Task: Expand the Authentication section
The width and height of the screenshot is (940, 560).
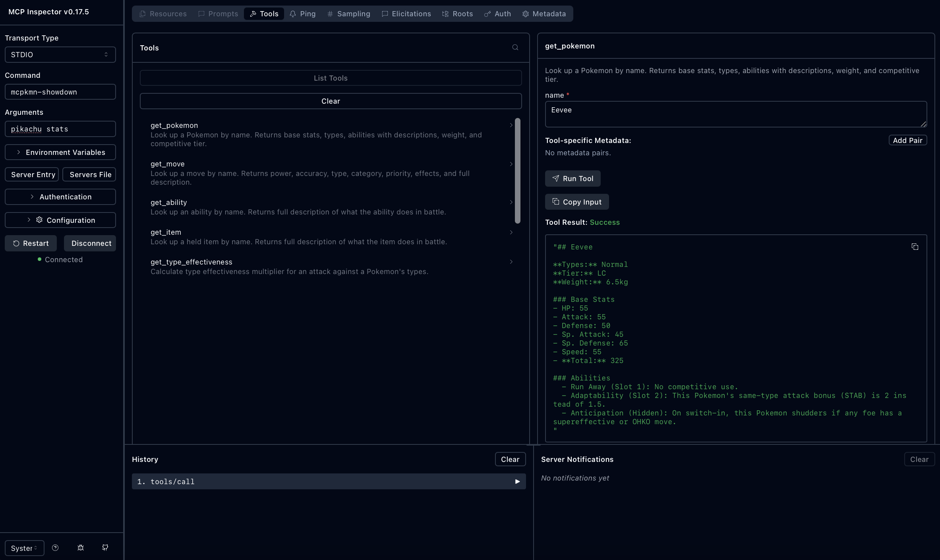Action: point(60,197)
